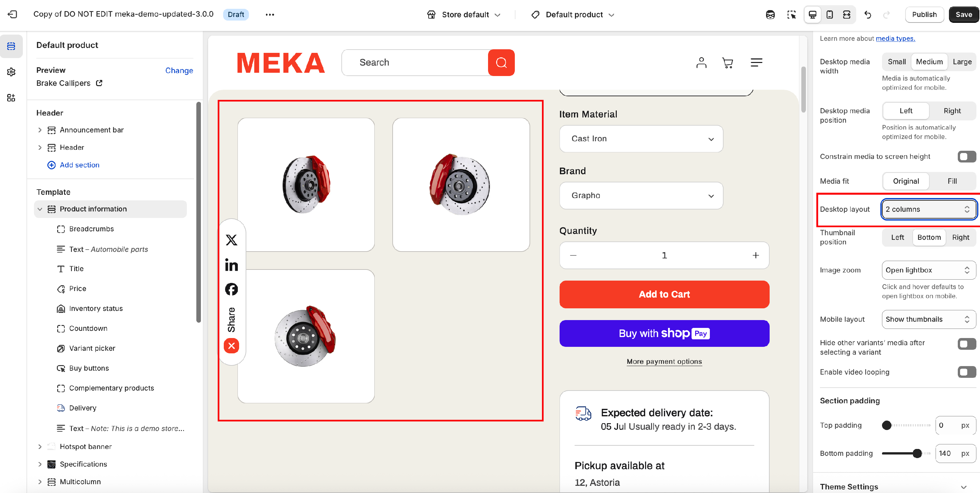
Task: Enable video looping toggle
Action: tap(967, 372)
